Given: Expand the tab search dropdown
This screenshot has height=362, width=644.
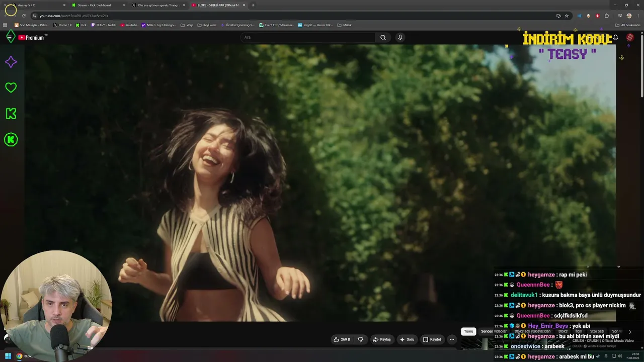Looking at the screenshot, I should point(5,5).
